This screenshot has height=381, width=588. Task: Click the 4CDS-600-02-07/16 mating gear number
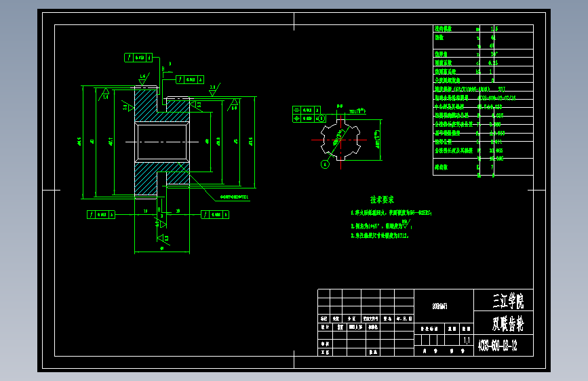click(x=496, y=98)
